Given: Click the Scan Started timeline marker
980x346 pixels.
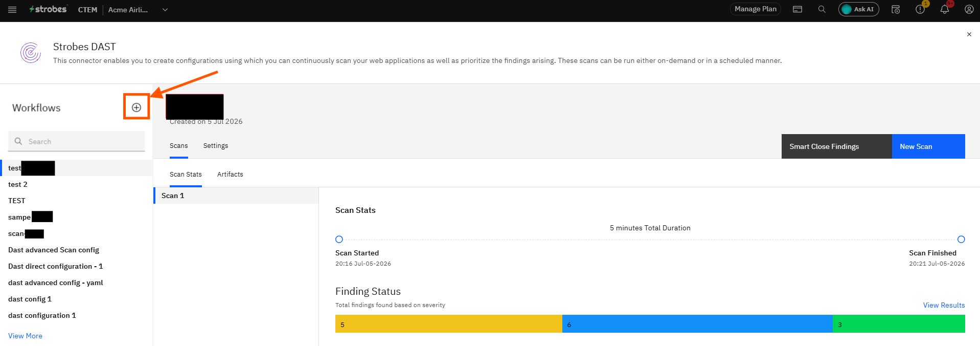Looking at the screenshot, I should [x=339, y=239].
